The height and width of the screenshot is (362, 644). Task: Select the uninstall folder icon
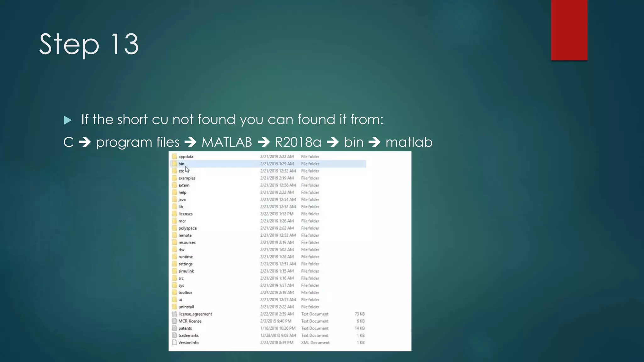click(175, 307)
